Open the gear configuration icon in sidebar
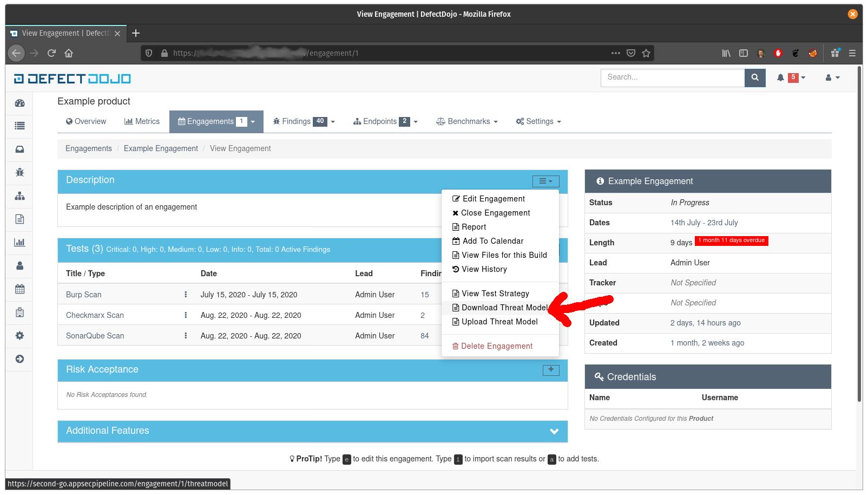This screenshot has width=868, height=495. [19, 335]
